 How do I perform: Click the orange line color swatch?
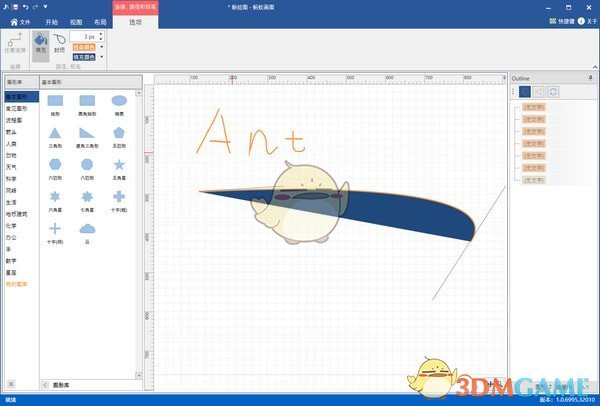[x=84, y=47]
